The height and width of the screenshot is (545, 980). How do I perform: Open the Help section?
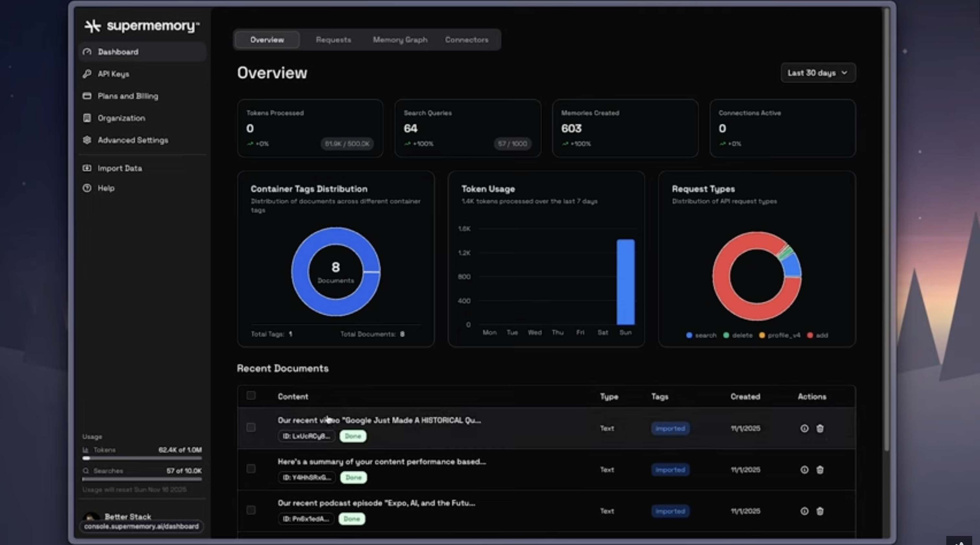point(106,188)
